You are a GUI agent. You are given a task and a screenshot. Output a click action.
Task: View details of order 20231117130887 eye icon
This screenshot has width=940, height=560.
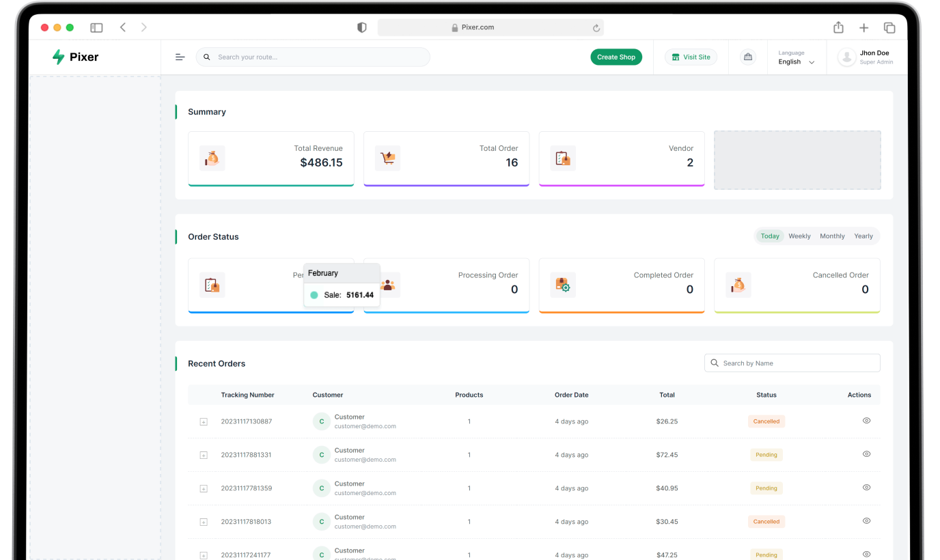coord(866,421)
